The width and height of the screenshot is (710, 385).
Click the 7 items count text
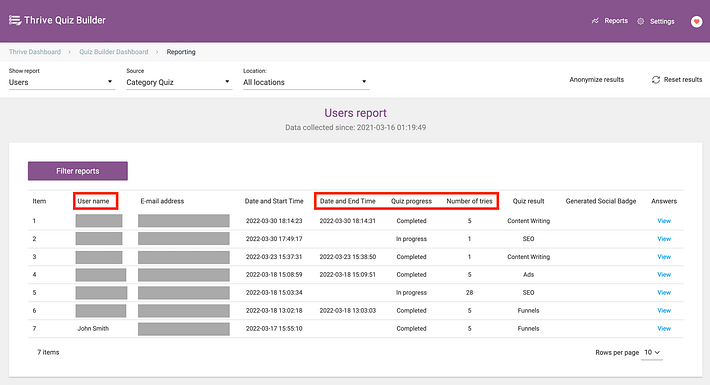pyautogui.click(x=48, y=352)
